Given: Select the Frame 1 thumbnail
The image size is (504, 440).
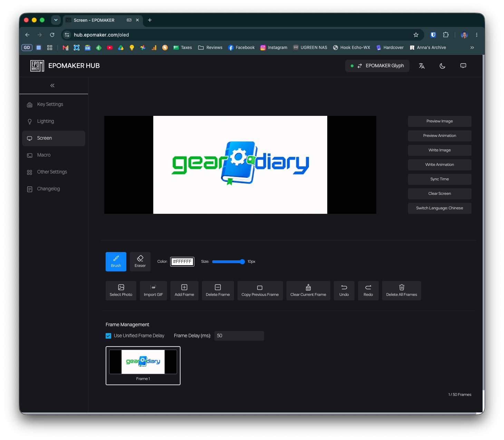Looking at the screenshot, I should [143, 366].
